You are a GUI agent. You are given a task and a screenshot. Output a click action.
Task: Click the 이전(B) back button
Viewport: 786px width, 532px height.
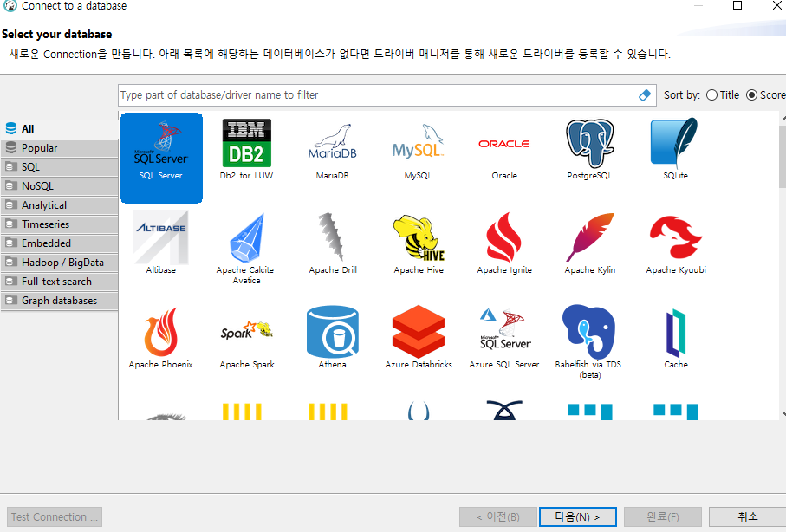pos(497,516)
